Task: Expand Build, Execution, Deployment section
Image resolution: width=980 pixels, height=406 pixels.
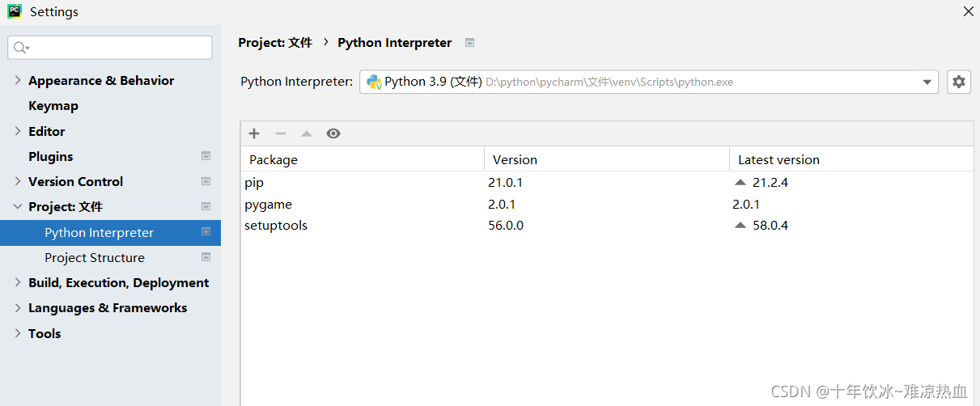Action: [x=18, y=282]
